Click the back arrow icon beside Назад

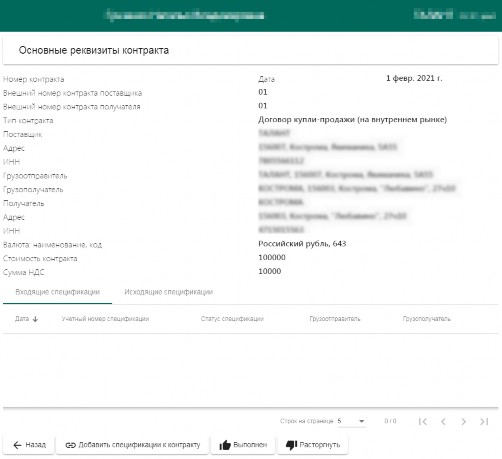coord(17,445)
